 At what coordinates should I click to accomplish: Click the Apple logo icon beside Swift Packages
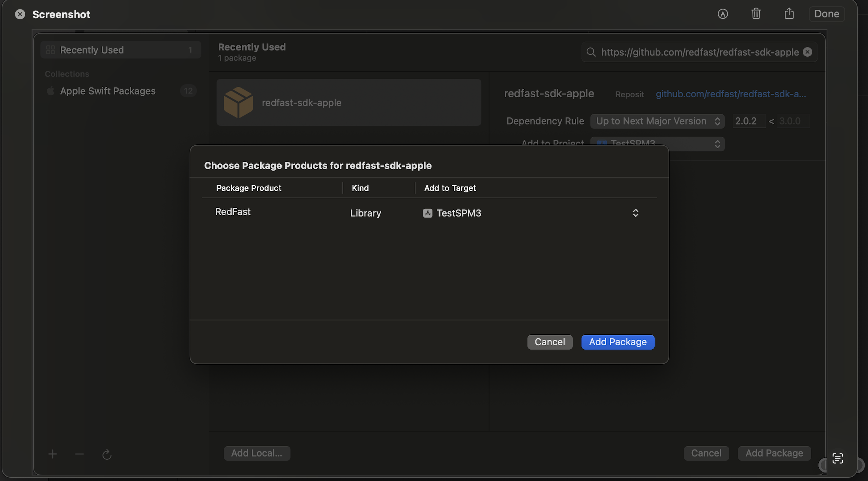[x=50, y=91]
